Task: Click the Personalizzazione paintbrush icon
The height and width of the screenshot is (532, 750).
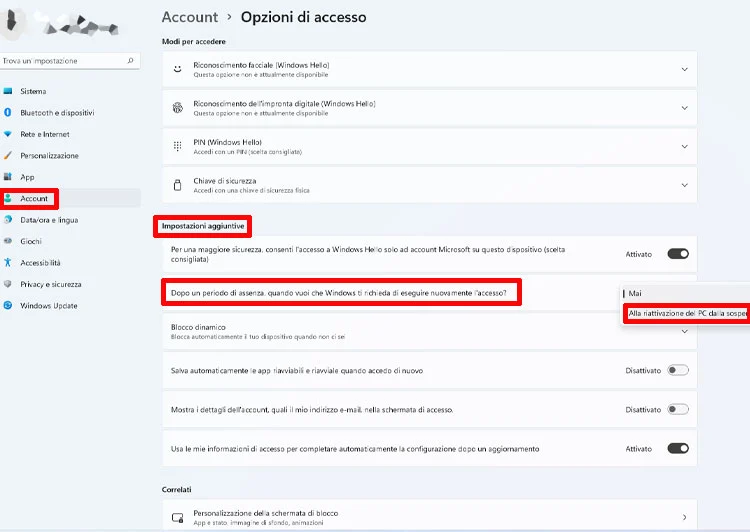Action: [x=8, y=155]
